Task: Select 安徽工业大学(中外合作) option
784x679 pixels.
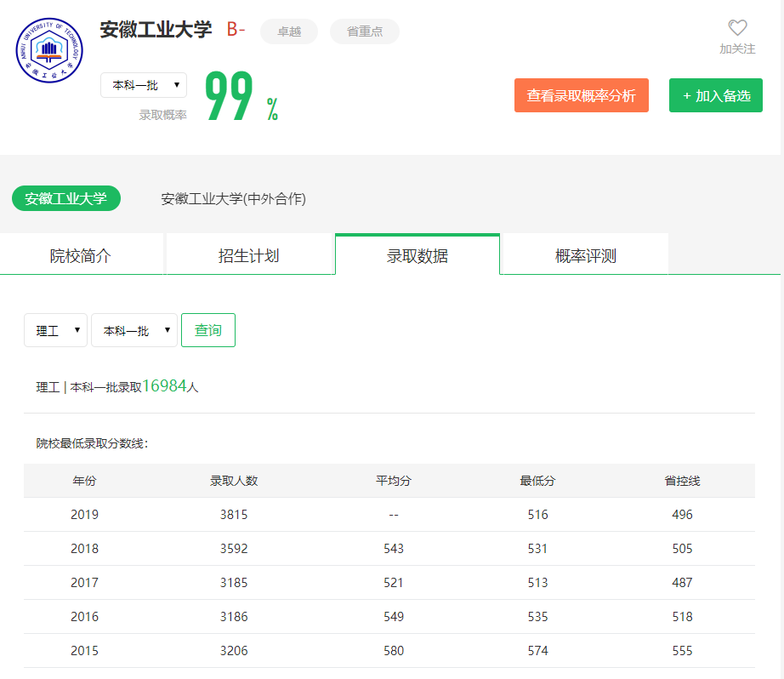Action: pos(233,198)
